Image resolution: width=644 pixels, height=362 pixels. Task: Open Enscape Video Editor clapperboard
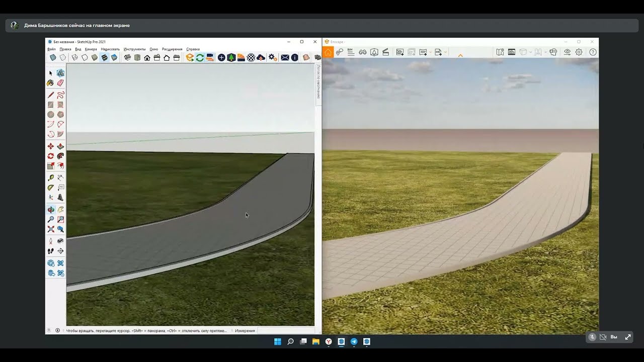(x=386, y=52)
